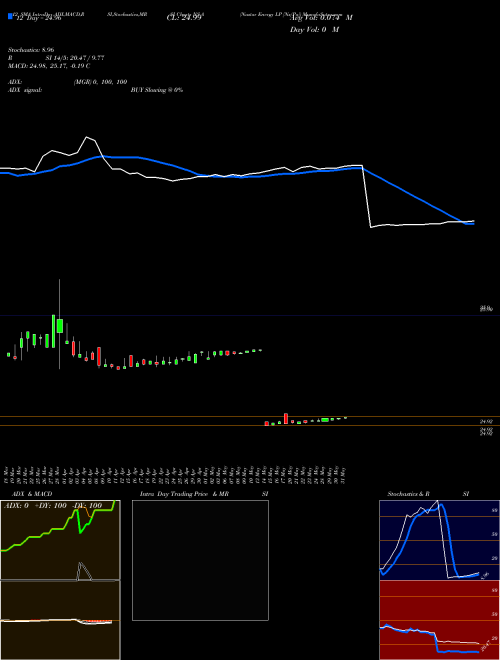Screen dimensions: 500x660
Task: Click the 'Stochastics & R' panel title
Action: [x=408, y=494]
